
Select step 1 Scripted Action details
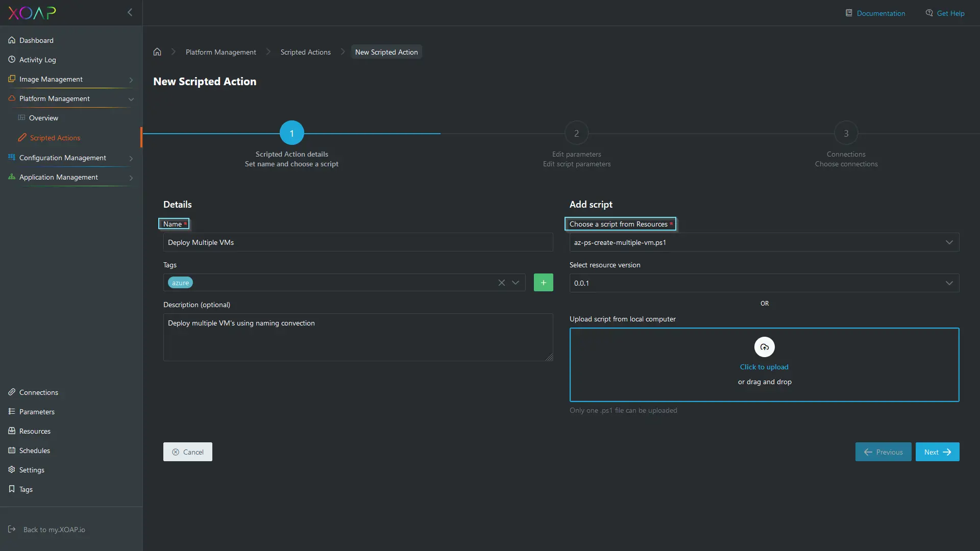pos(292,133)
